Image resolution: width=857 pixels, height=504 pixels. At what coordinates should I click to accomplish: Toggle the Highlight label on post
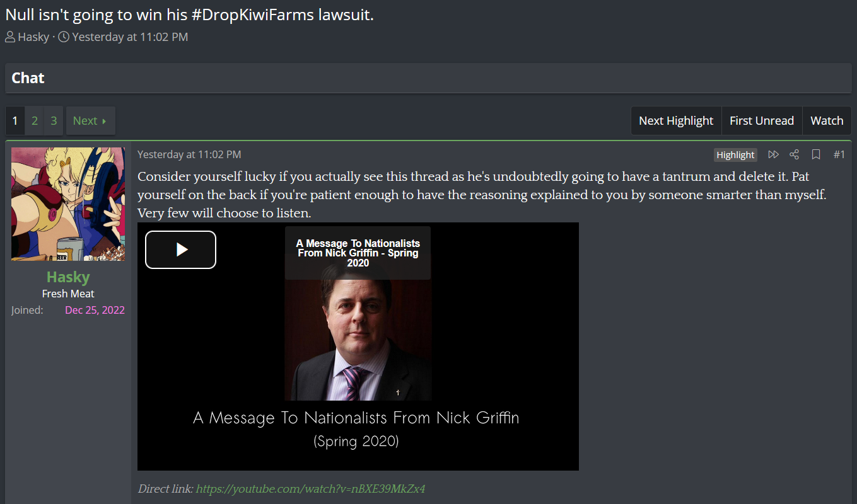pyautogui.click(x=735, y=155)
